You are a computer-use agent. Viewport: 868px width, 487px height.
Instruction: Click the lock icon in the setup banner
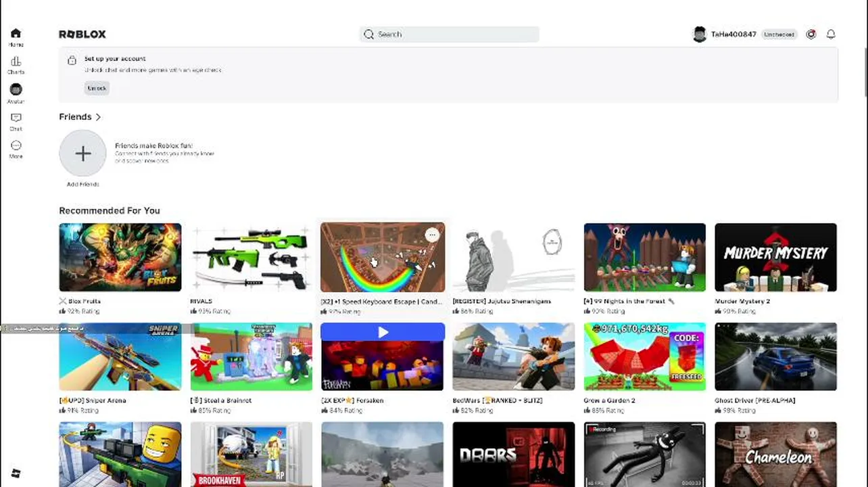pos(72,60)
